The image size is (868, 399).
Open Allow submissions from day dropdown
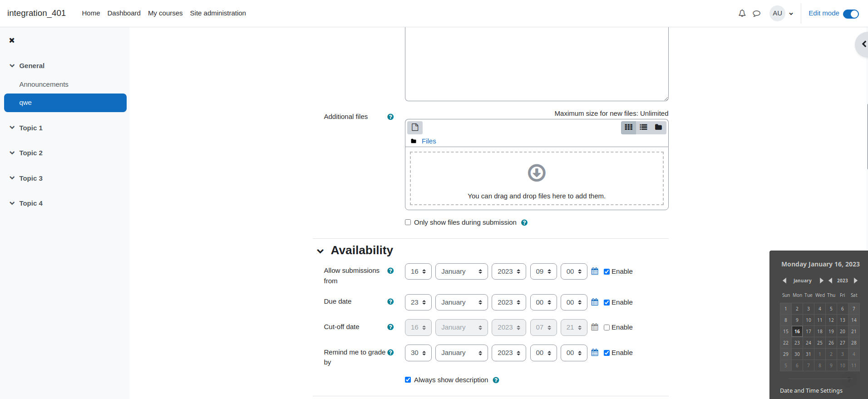pyautogui.click(x=418, y=271)
